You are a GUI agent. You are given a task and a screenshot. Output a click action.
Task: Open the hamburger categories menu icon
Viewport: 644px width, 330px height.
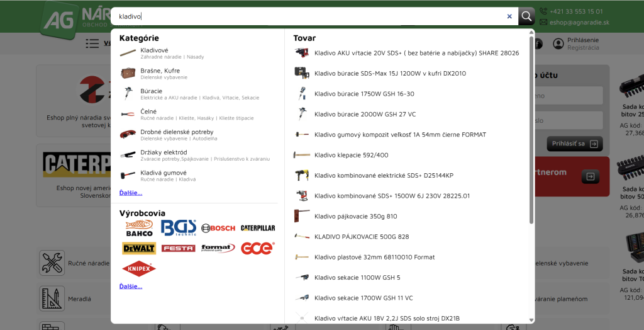point(92,43)
